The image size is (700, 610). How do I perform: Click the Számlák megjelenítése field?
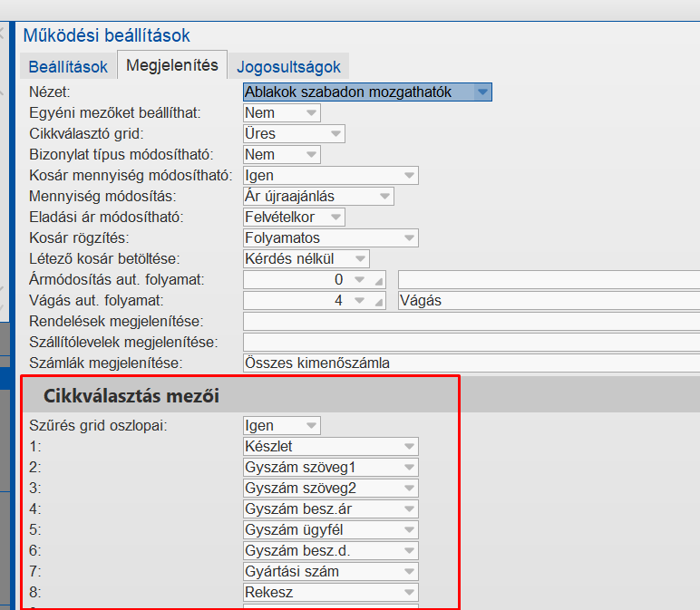click(472, 363)
